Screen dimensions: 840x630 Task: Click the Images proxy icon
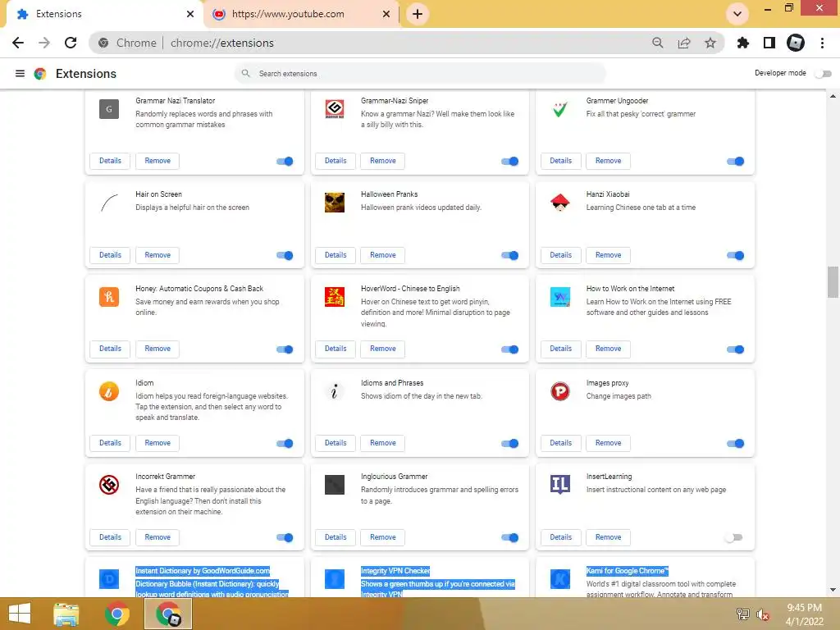(x=559, y=391)
